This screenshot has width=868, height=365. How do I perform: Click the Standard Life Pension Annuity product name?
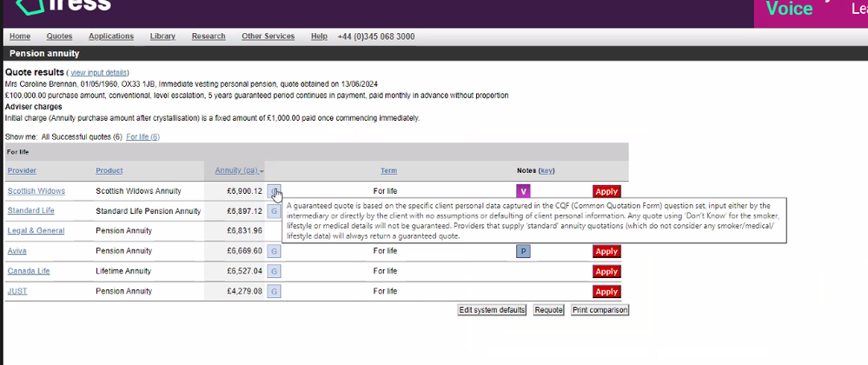[149, 211]
